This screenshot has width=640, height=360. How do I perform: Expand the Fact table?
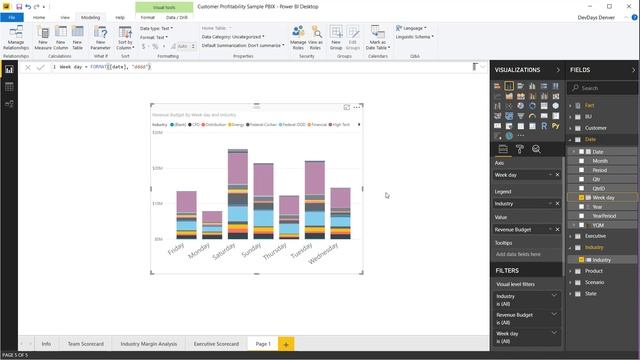[571, 106]
